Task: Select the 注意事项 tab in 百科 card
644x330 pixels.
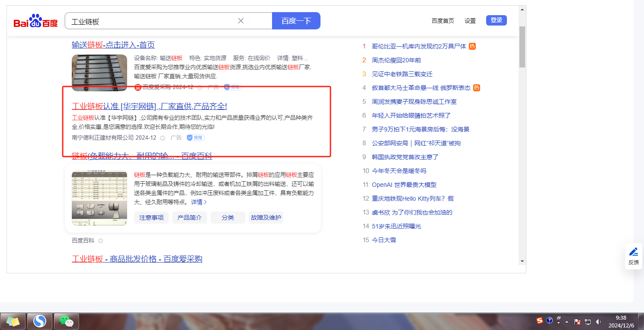Action: point(151,218)
